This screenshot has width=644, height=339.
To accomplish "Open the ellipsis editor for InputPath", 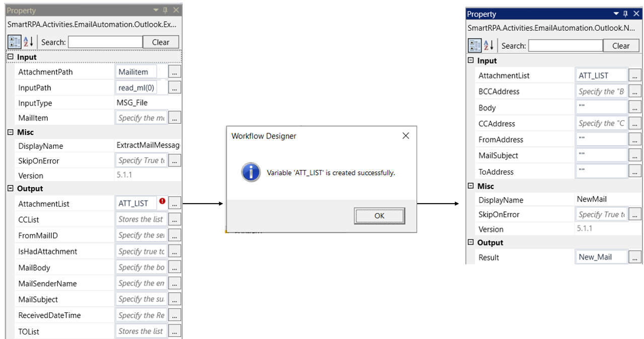I will coord(174,88).
